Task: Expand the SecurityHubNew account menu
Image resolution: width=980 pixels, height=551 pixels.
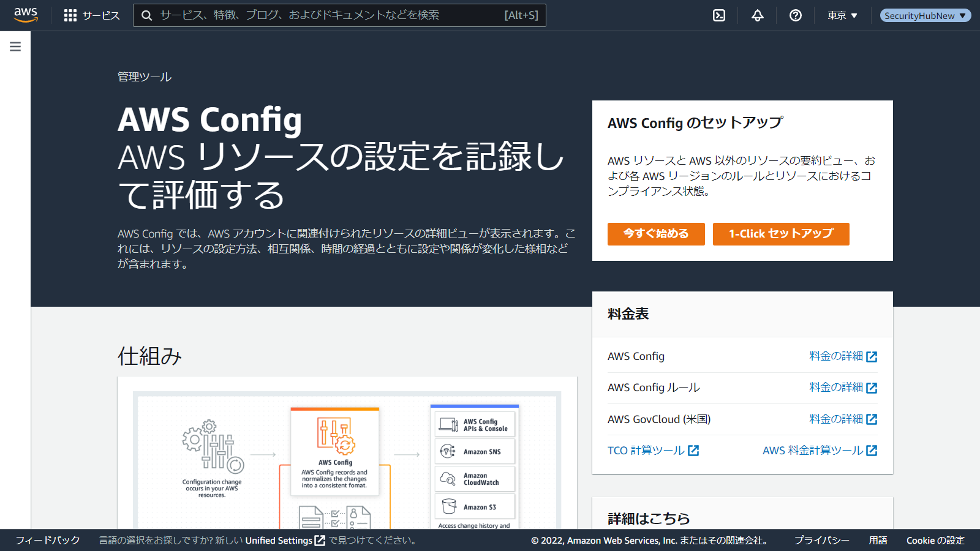Action: (x=925, y=15)
